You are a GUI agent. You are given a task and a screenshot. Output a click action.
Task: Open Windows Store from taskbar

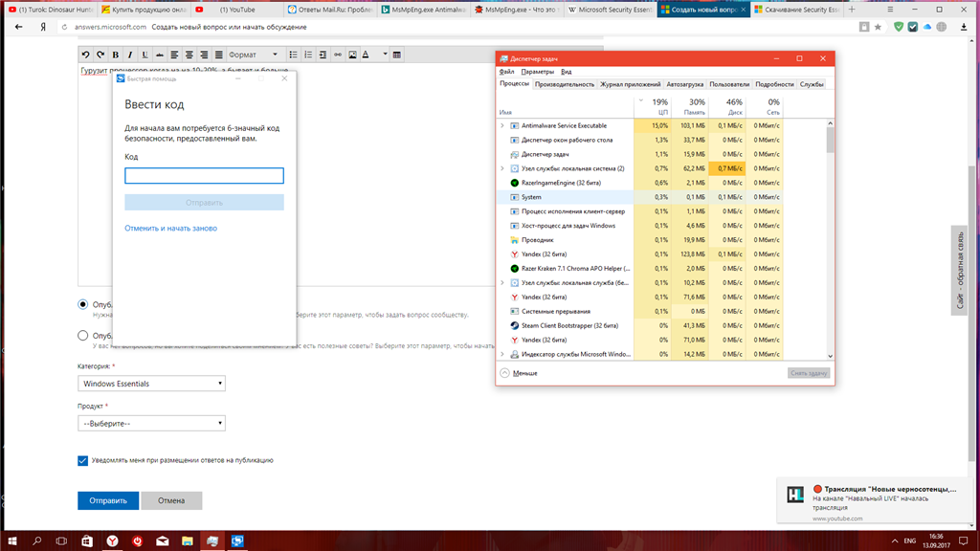click(x=87, y=541)
